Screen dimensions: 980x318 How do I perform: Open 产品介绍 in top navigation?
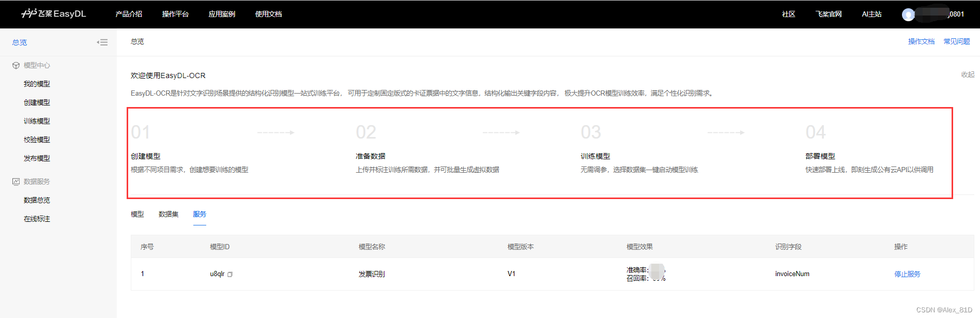point(129,14)
